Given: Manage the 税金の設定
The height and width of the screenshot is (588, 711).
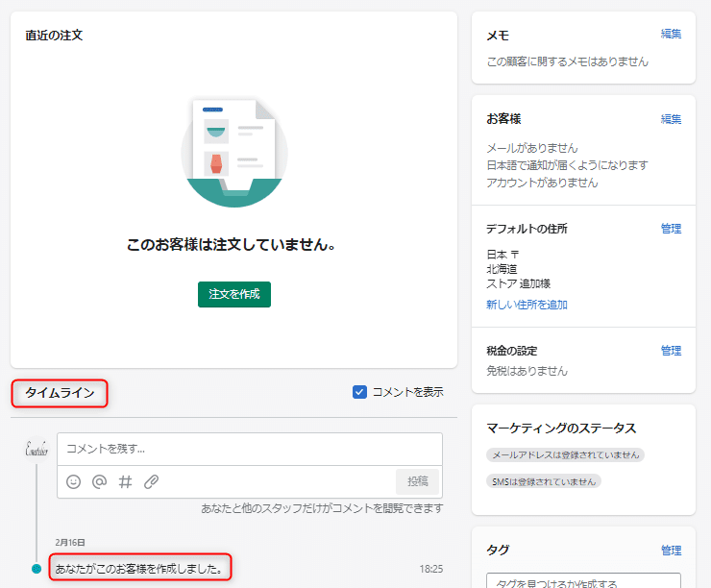Looking at the screenshot, I should 671,351.
